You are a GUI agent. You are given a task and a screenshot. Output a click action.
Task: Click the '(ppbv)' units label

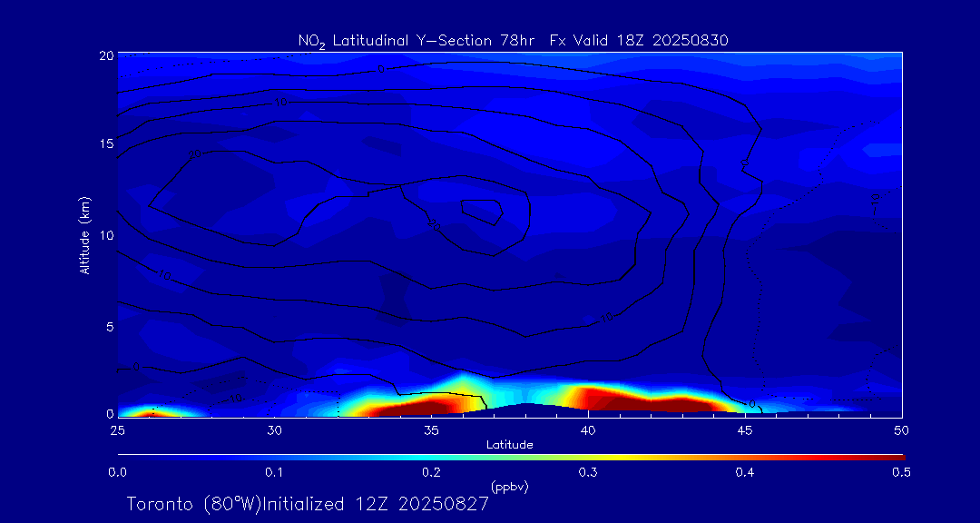pos(510,488)
